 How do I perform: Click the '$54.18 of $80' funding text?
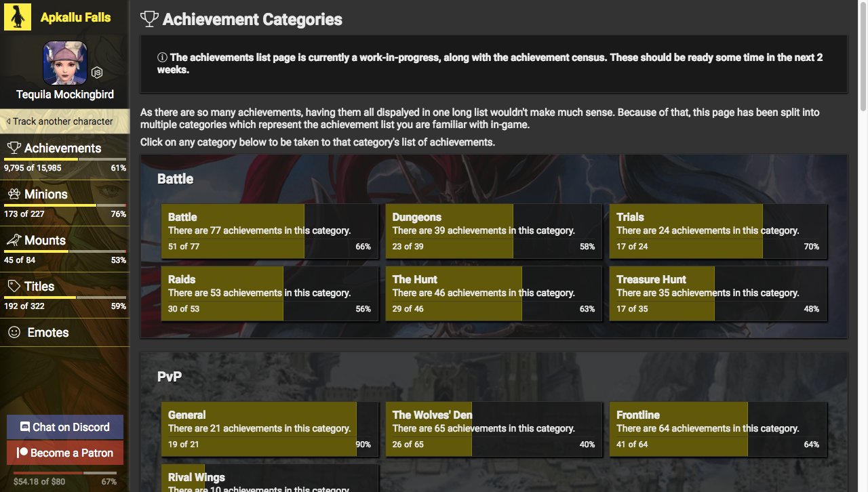click(39, 482)
